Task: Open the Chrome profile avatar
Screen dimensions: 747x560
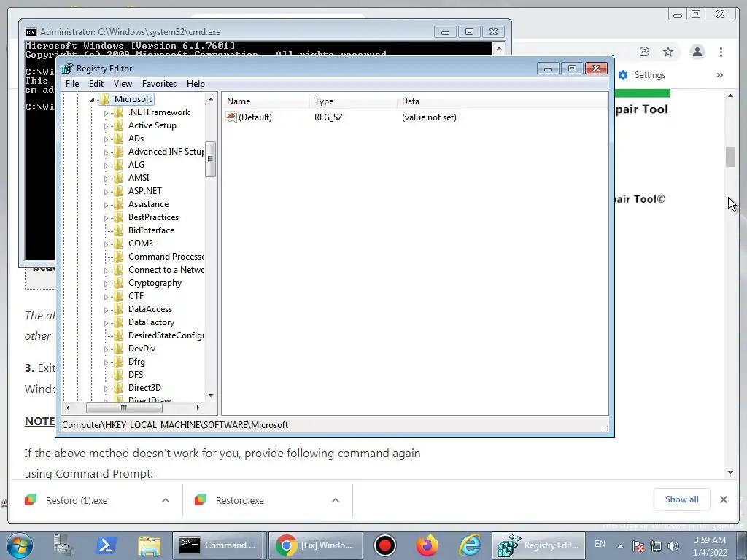Action: (697, 52)
